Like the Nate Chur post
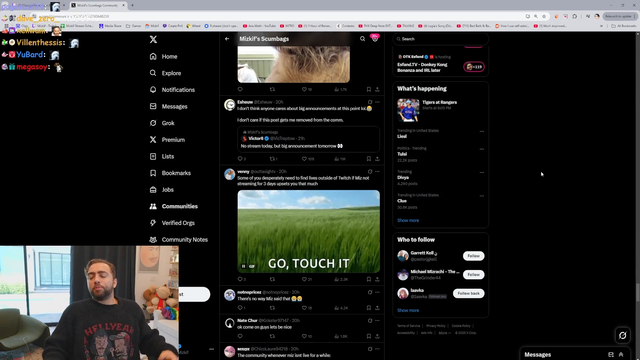This screenshot has width=640, height=360. point(304,336)
